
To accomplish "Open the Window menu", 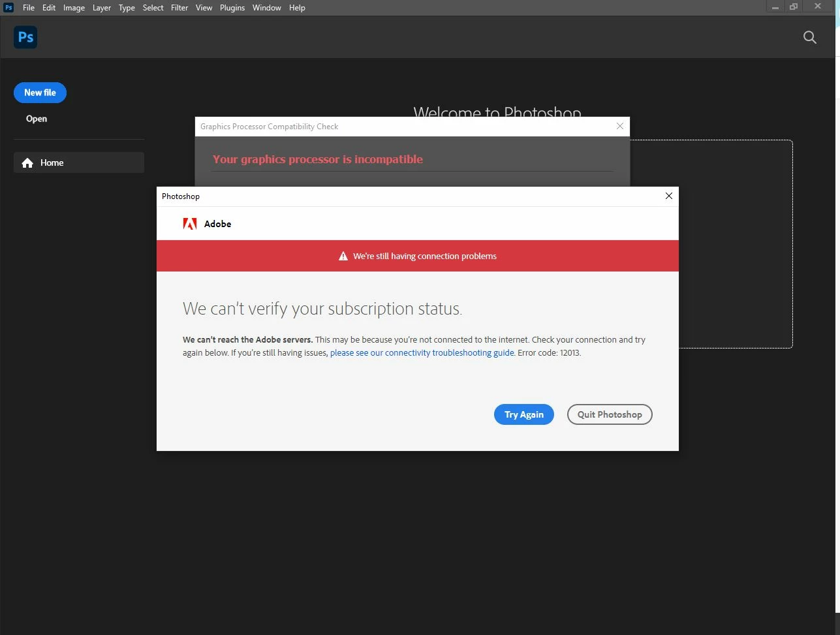I will pyautogui.click(x=267, y=8).
